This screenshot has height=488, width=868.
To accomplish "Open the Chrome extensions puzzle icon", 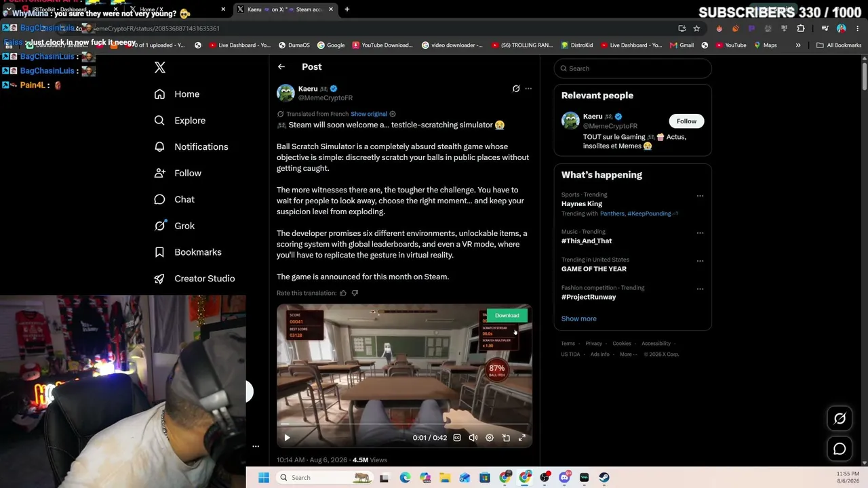I will [x=801, y=28].
